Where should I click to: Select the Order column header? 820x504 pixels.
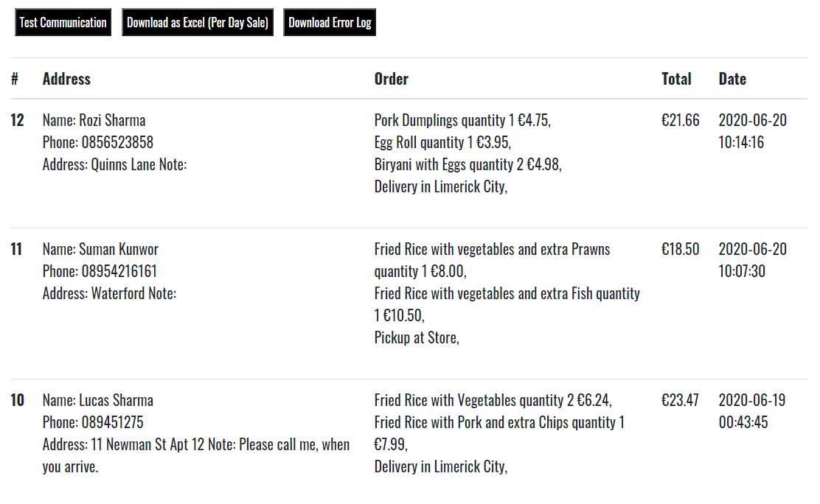pos(391,79)
